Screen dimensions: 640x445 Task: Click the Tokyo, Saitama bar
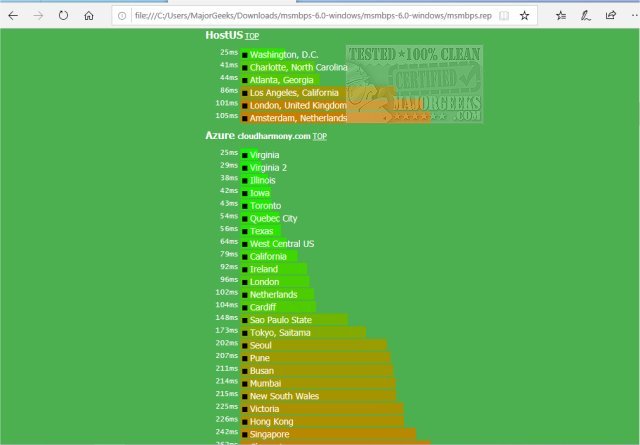point(303,332)
